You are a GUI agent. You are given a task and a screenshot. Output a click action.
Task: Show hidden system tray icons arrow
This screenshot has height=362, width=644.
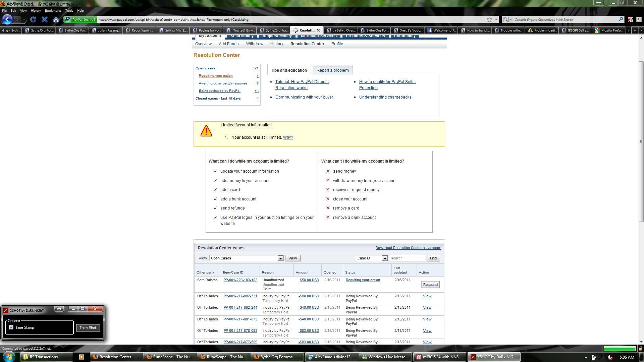coord(586,357)
